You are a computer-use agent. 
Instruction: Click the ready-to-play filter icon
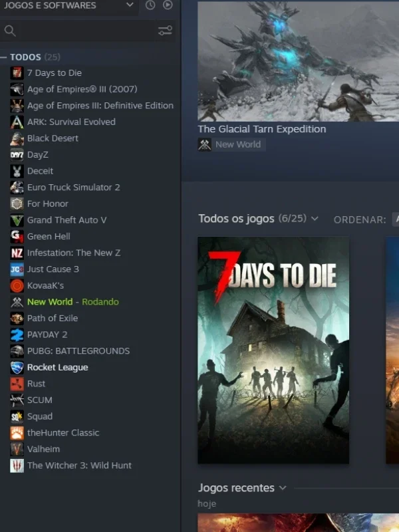(168, 5)
